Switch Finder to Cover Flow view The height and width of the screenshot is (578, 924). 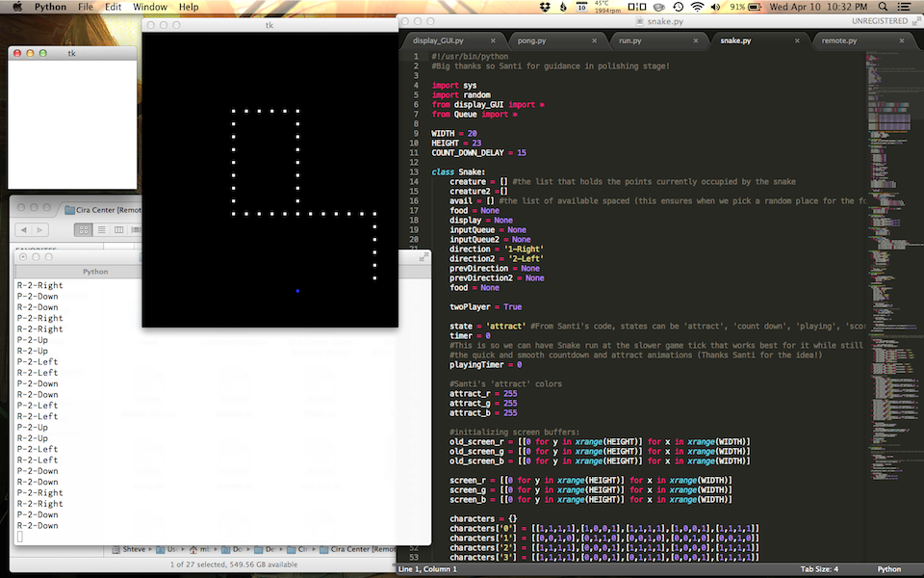pos(136,230)
